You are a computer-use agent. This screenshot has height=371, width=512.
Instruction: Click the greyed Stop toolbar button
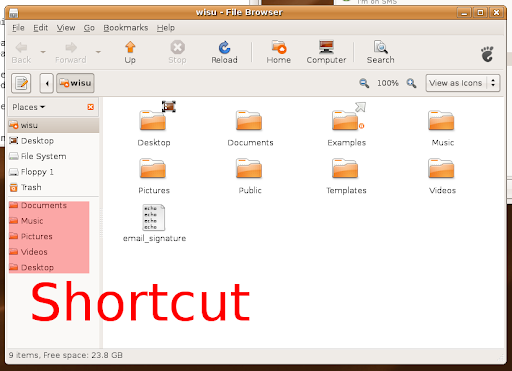pos(177,52)
